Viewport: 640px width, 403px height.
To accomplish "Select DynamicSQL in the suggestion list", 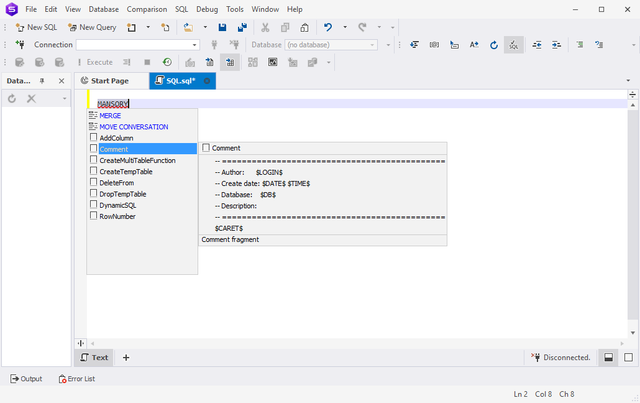I will [x=118, y=205].
